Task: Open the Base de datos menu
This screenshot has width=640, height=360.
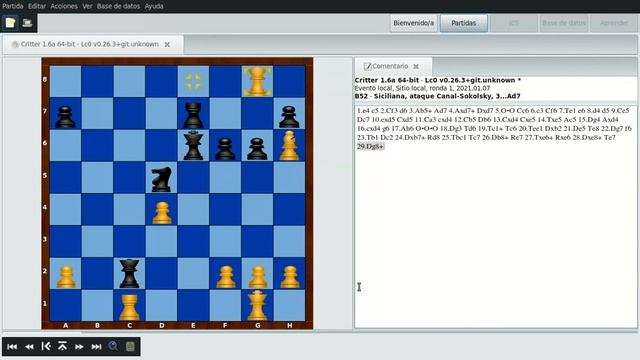Action: pyautogui.click(x=118, y=6)
